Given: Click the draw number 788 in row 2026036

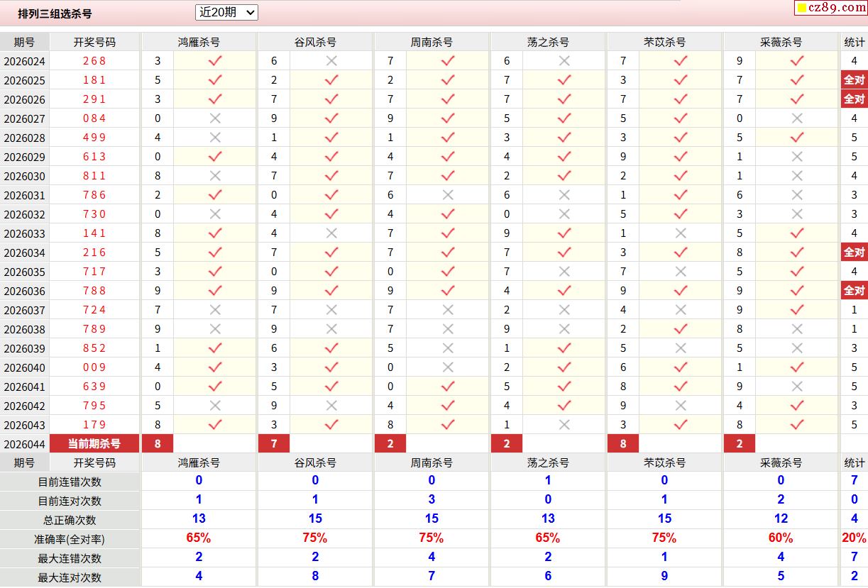Looking at the screenshot, I should click(x=94, y=291).
